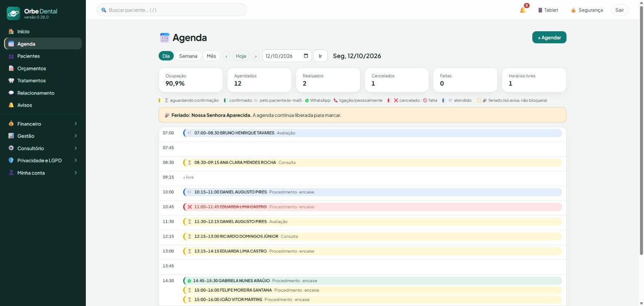
Task: Open the Tablet mode link
Action: coord(548,10)
